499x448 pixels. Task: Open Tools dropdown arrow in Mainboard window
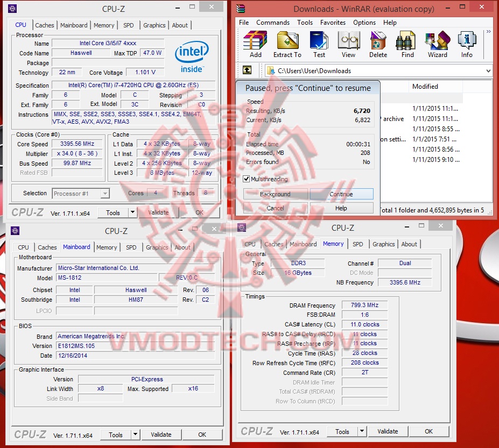[135, 435]
